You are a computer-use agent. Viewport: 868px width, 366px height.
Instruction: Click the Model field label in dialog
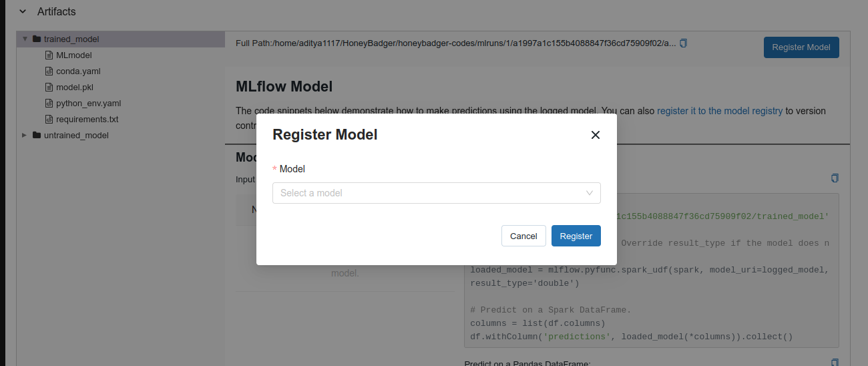[292, 169]
